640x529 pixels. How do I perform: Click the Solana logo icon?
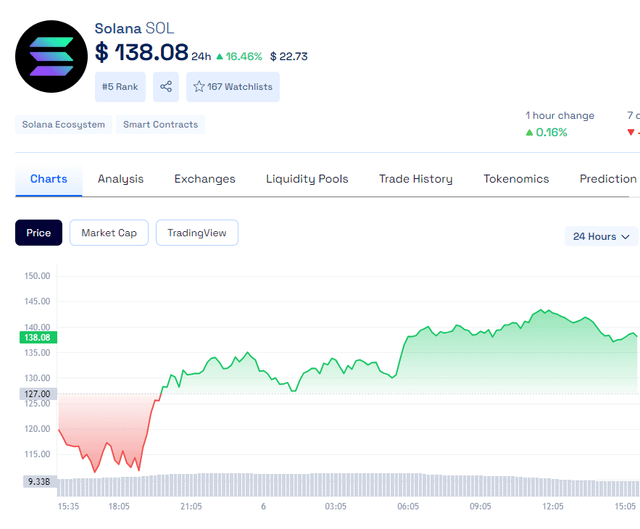52,56
